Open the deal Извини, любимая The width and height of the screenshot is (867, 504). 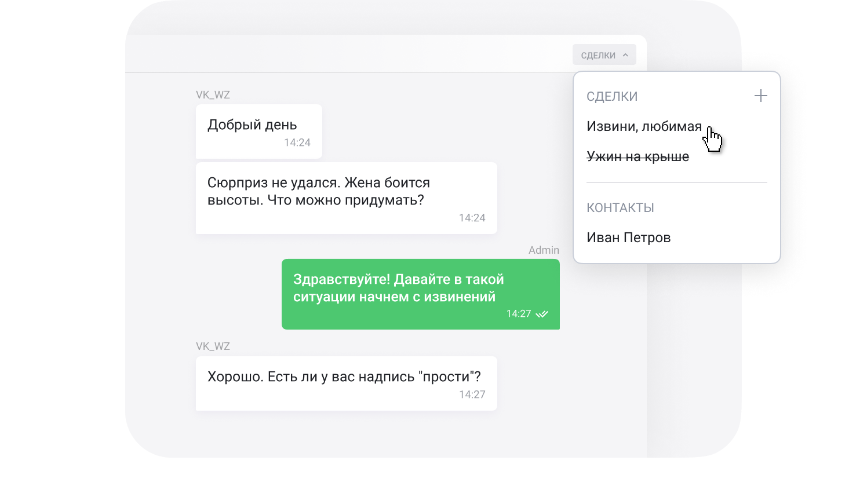[x=644, y=126]
